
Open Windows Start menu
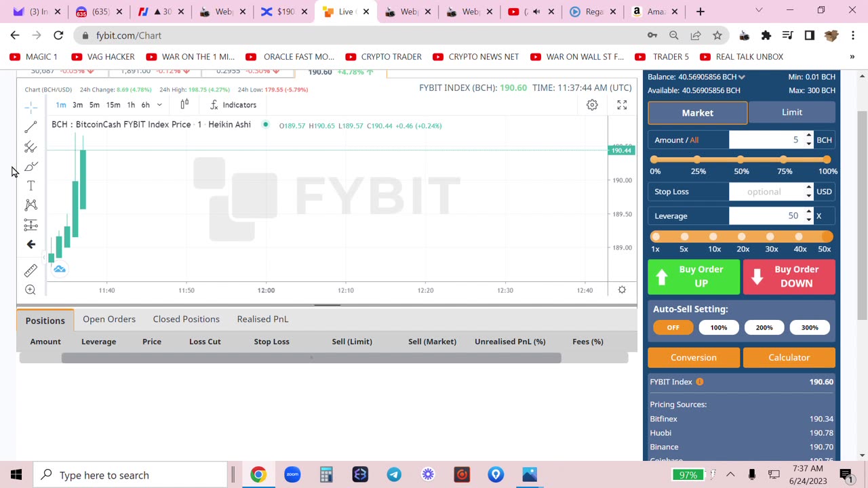click(16, 475)
